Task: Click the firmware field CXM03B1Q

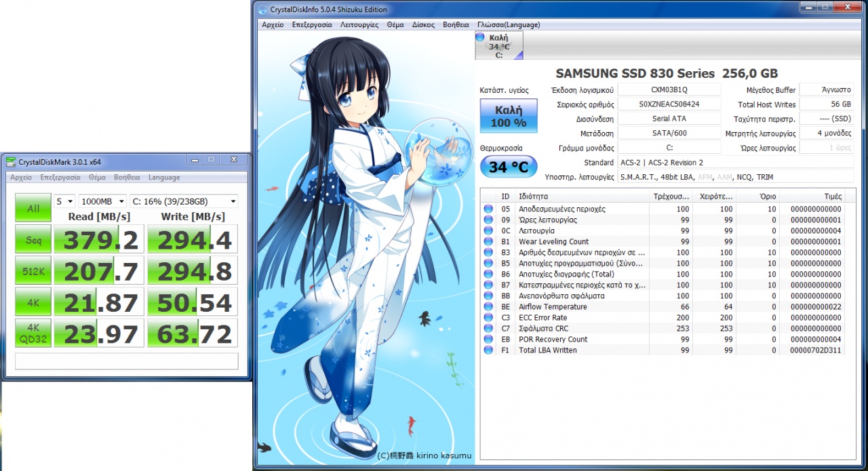Action: click(x=669, y=89)
